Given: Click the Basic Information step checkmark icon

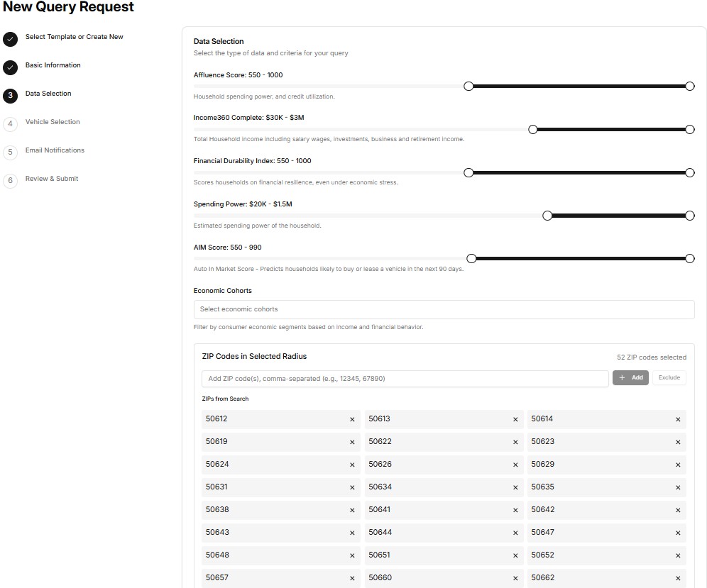Looking at the screenshot, I should click(10, 67).
